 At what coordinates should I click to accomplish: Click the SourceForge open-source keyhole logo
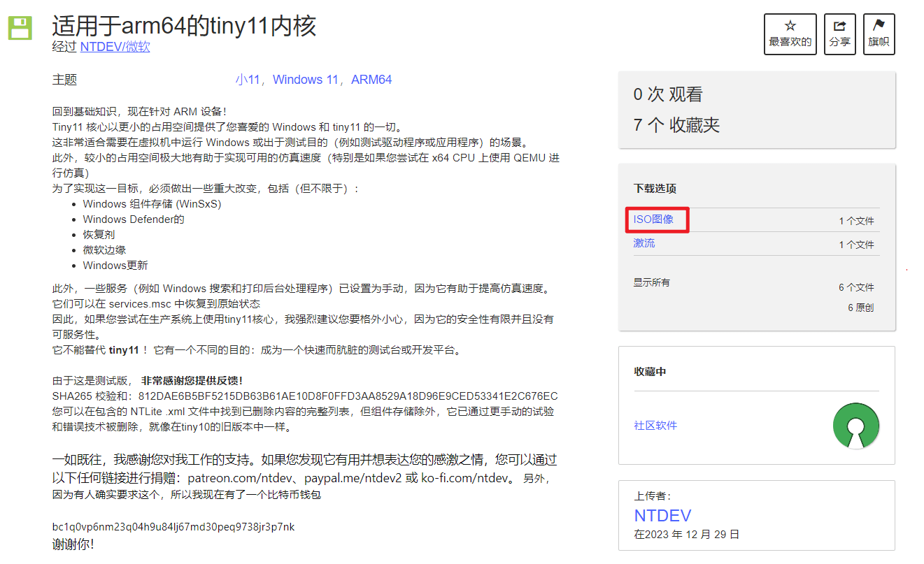click(x=855, y=426)
